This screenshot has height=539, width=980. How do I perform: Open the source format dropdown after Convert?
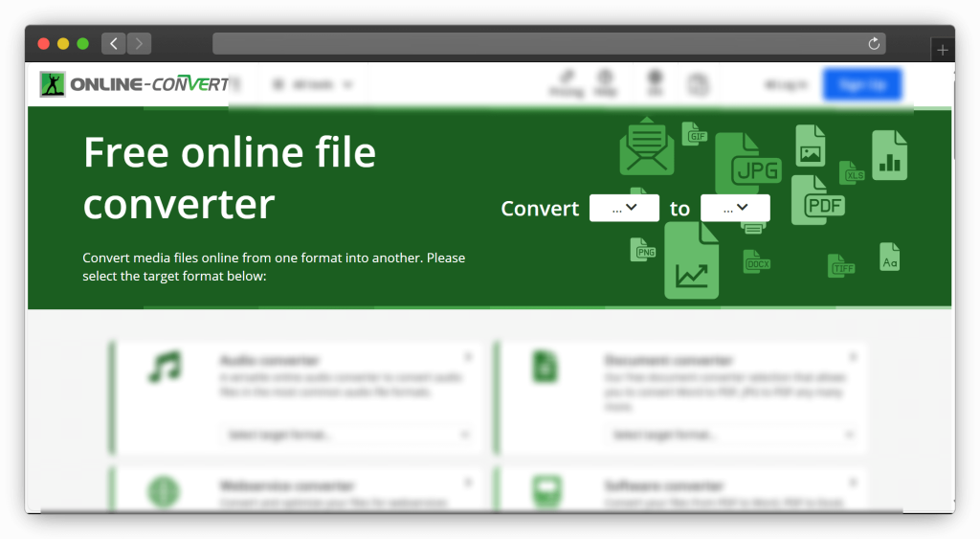pos(624,208)
